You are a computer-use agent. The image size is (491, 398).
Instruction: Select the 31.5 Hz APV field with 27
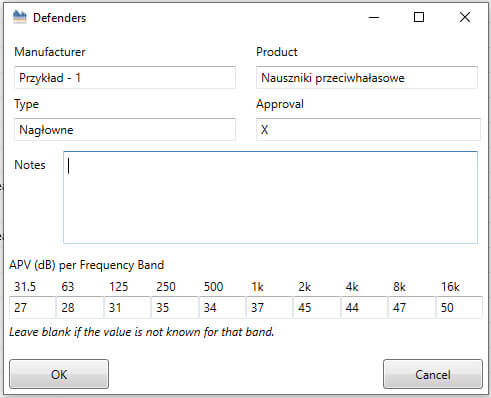pos(32,307)
